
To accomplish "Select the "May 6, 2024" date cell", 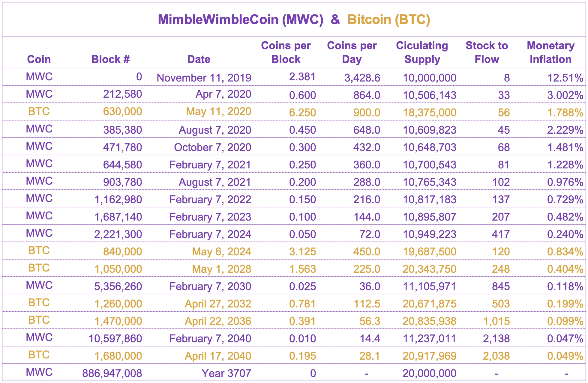I will click(221, 251).
